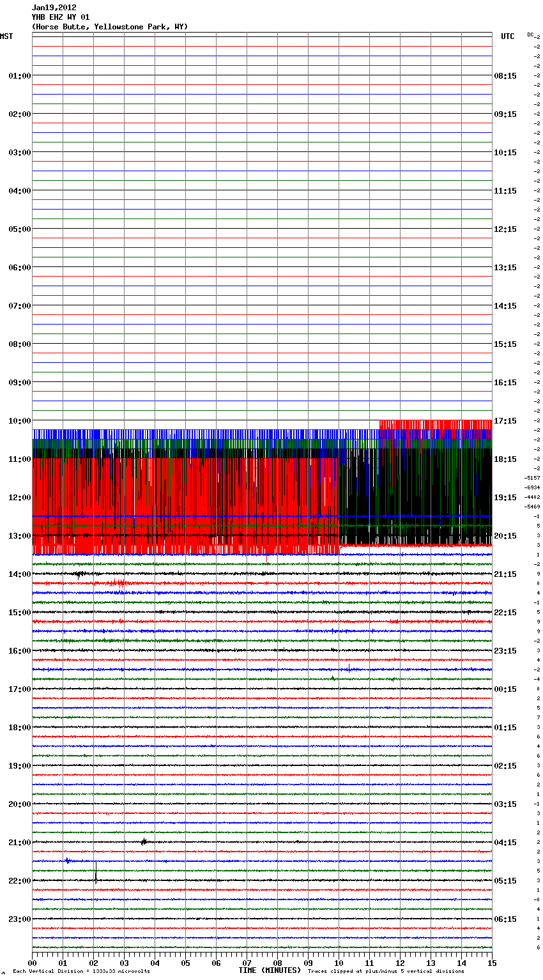Click the UTC column header
This screenshot has width=543, height=980.
pos(507,36)
